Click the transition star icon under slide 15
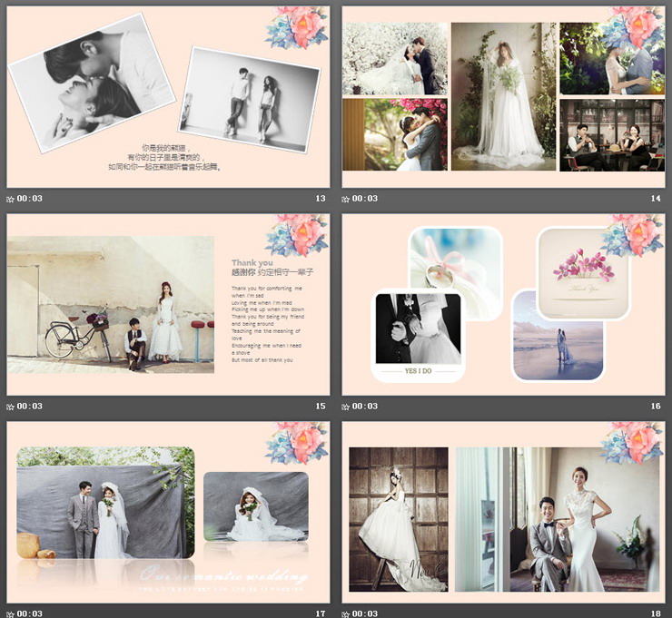Viewport: 672px width, 618px height. click(x=11, y=407)
